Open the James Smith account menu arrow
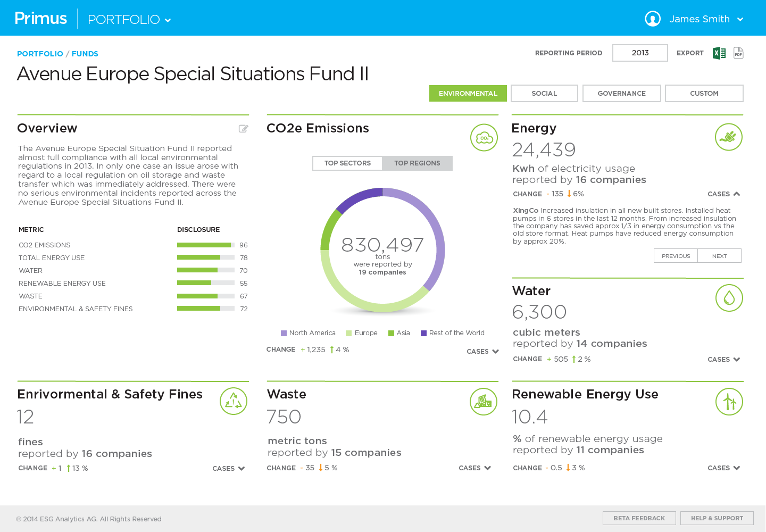 tap(740, 19)
